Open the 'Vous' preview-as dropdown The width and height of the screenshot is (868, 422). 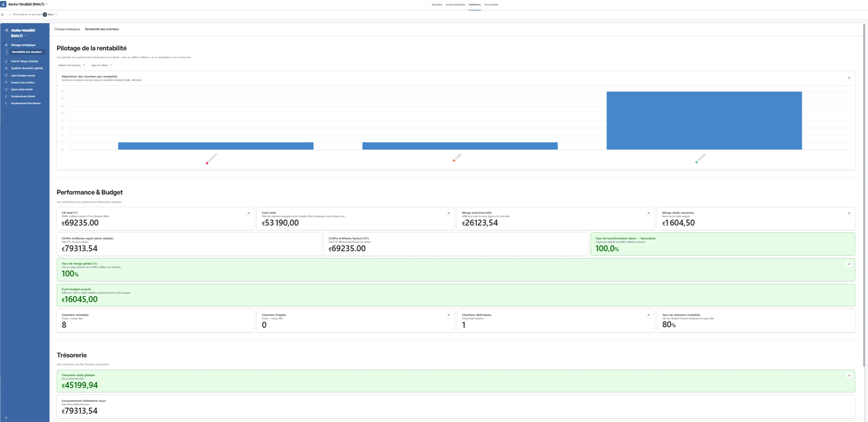pos(52,14)
